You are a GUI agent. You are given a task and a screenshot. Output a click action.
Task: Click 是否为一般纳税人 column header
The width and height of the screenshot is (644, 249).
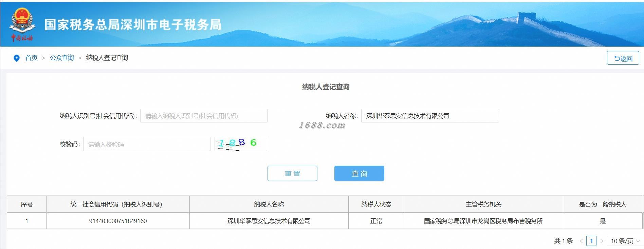[603, 204]
